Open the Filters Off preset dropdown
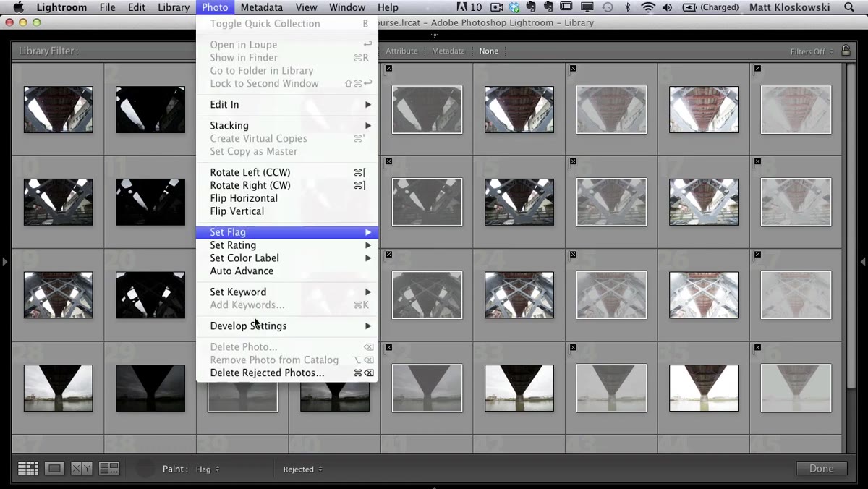 812,51
